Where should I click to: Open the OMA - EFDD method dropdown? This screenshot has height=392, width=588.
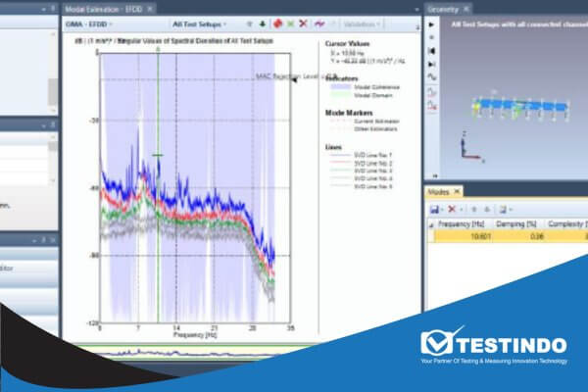[89, 24]
